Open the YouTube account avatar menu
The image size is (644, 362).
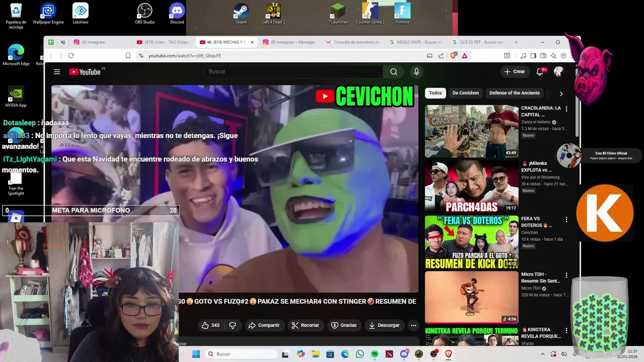coord(558,72)
